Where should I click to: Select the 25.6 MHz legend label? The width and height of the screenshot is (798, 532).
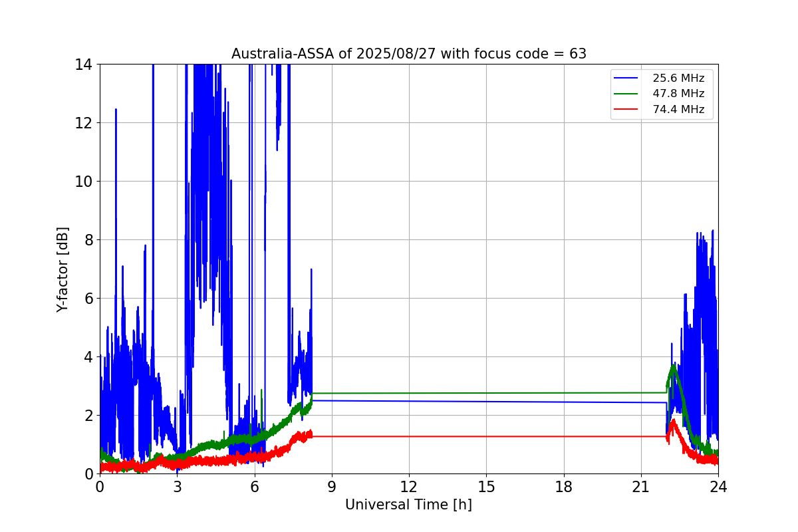[678, 78]
